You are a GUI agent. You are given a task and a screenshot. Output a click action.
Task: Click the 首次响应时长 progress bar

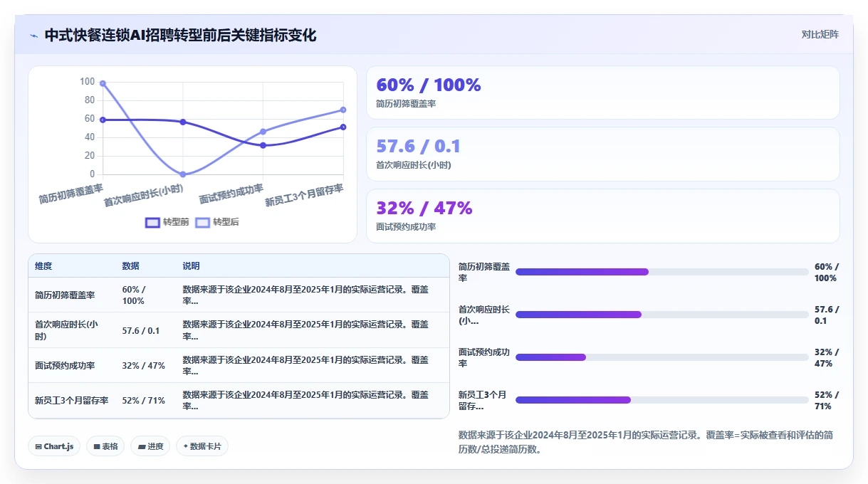662,315
